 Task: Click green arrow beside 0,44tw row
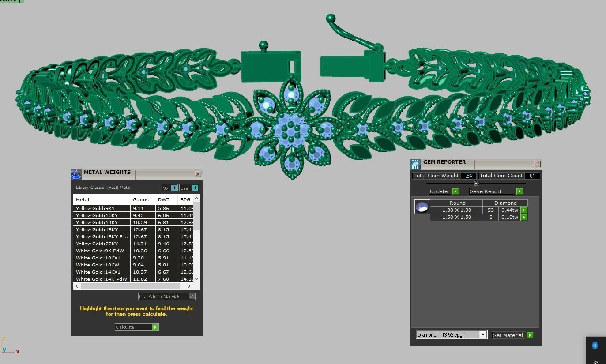(x=524, y=210)
